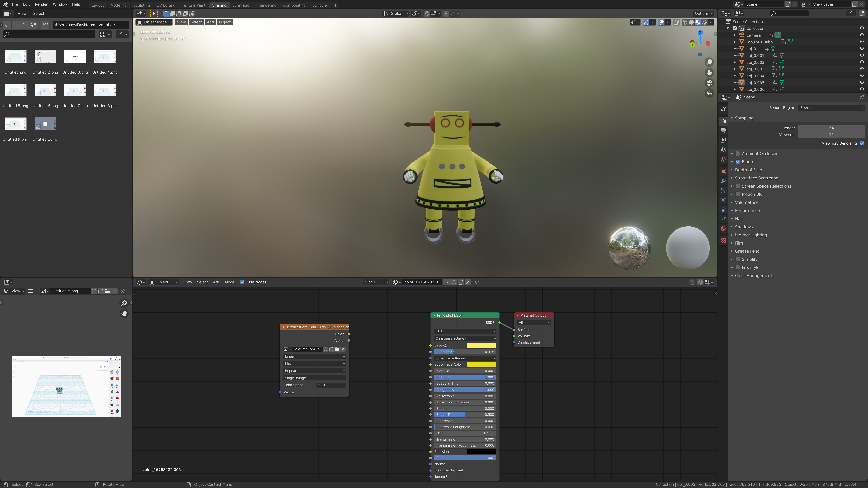868x488 pixels.
Task: Open the Modifier properties wrench tab
Action: click(x=723, y=181)
